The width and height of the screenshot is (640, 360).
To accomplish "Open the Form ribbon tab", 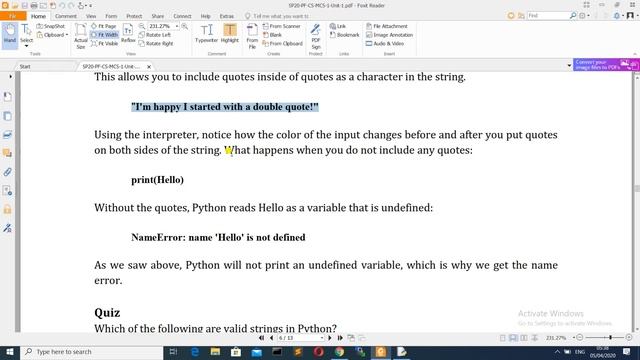I will [x=111, y=16].
